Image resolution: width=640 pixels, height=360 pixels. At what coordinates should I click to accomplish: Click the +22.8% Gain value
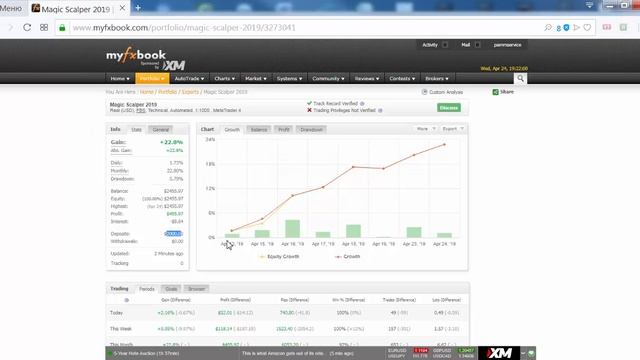coord(171,142)
